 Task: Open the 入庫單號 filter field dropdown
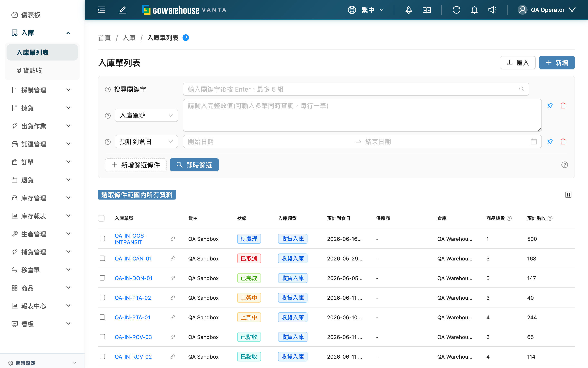(146, 115)
